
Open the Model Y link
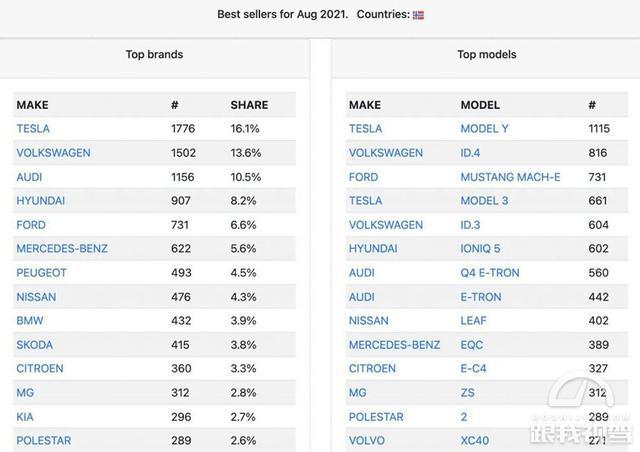point(485,129)
